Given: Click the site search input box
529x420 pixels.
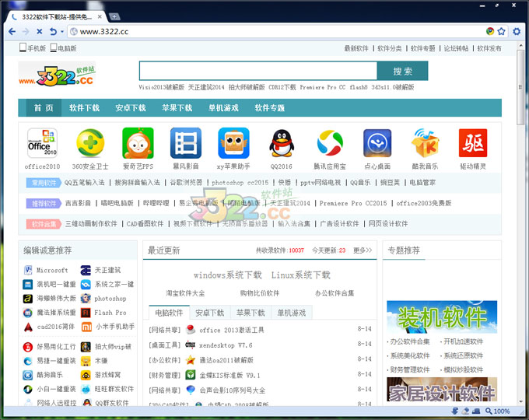Looking at the screenshot, I should click(x=258, y=71).
